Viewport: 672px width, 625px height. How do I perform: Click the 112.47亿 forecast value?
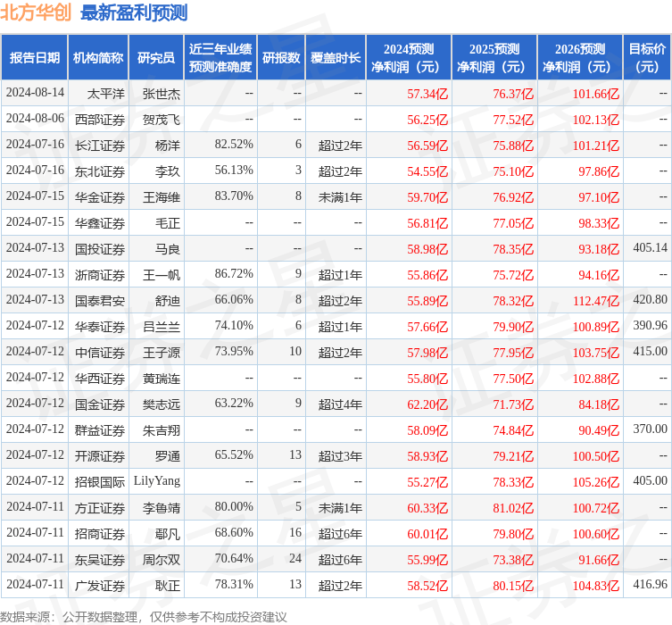(x=596, y=301)
